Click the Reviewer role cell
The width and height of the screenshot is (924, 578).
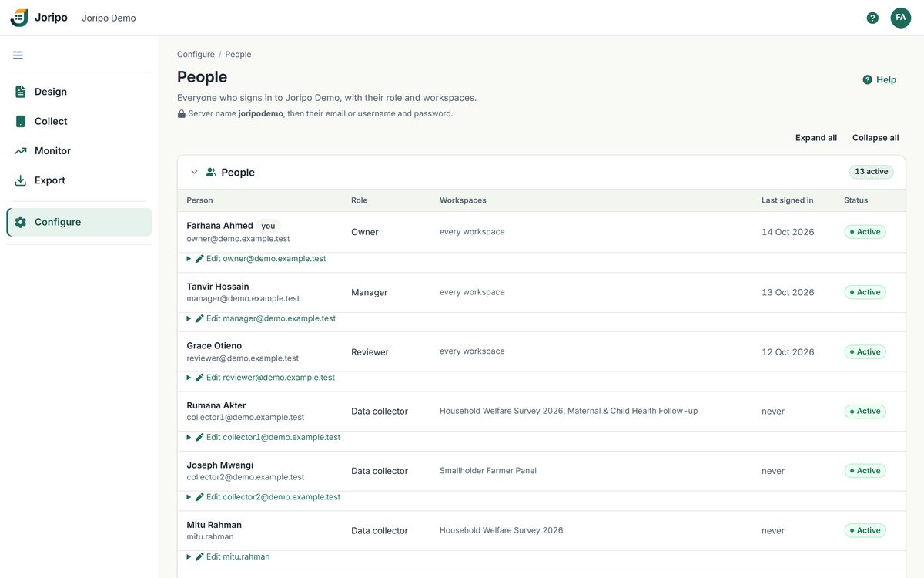click(x=370, y=352)
